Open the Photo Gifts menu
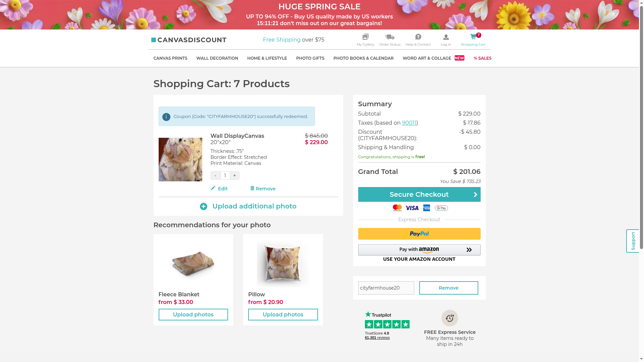Viewport: 644px width, 362px height. coord(310,58)
